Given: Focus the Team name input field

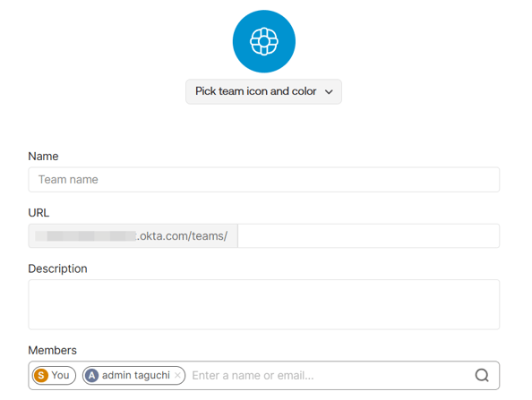Looking at the screenshot, I should coord(264,179).
